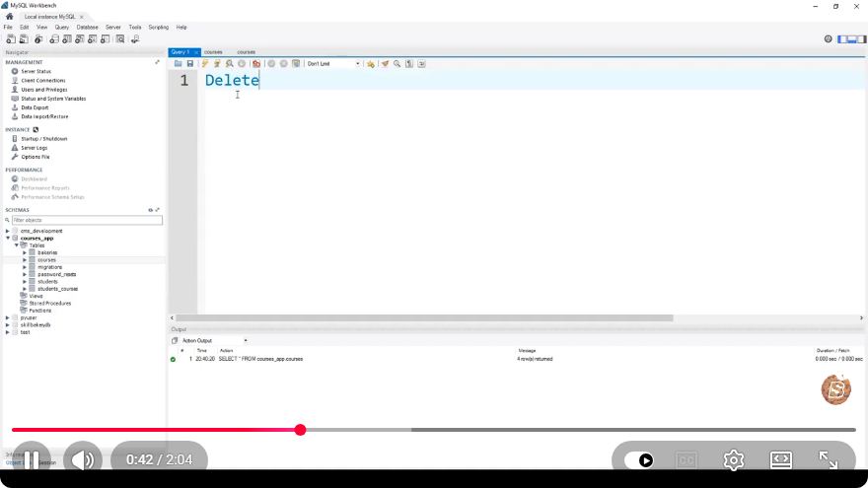
Task: Open Users and Privileges
Action: (44, 90)
